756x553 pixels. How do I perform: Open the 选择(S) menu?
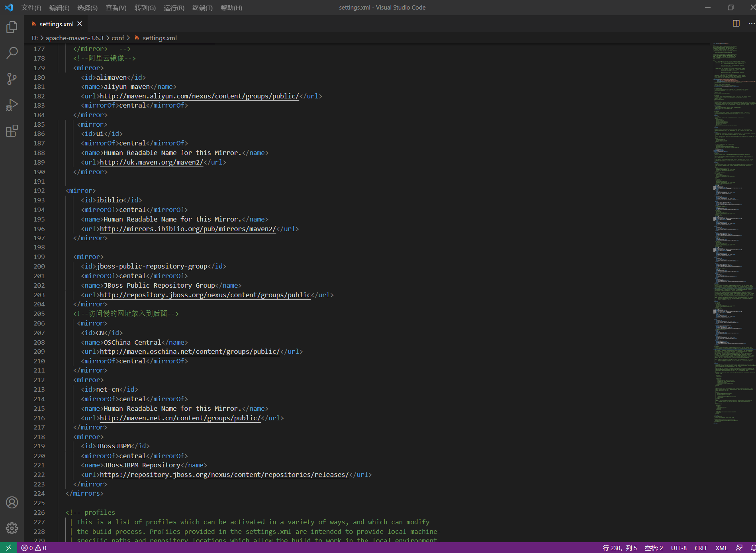tap(87, 8)
